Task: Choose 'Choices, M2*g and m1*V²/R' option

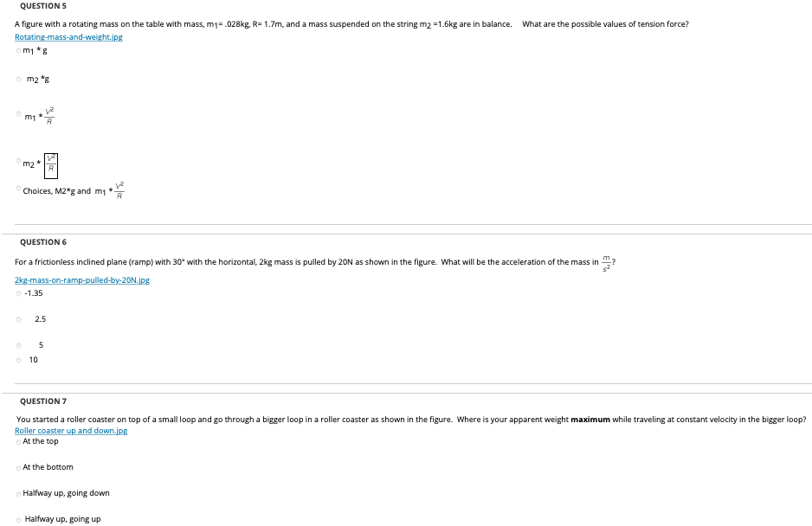Action: [19, 189]
